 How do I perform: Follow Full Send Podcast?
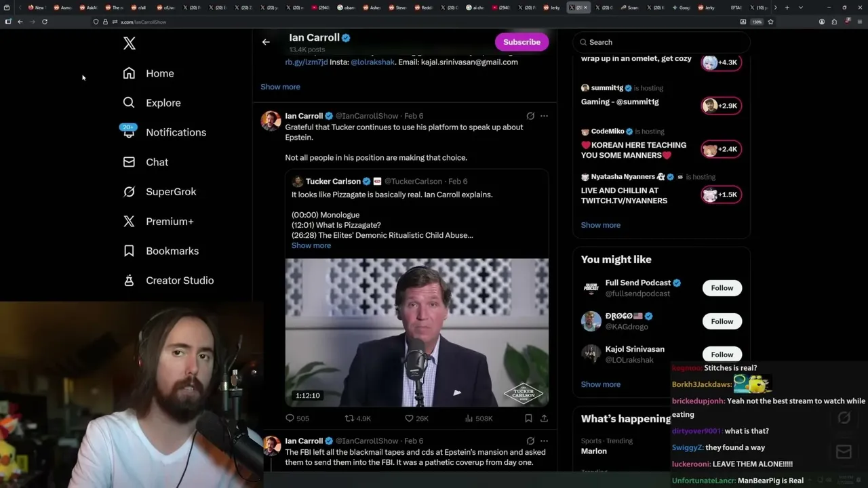pos(722,288)
